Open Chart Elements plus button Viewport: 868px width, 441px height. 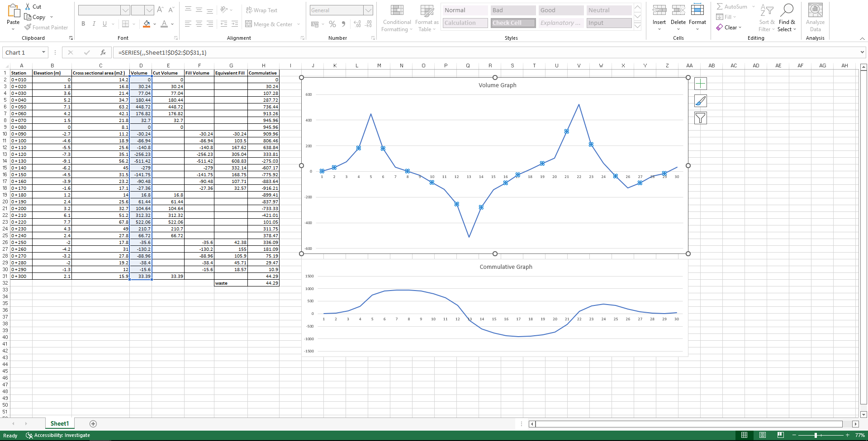pyautogui.click(x=700, y=84)
